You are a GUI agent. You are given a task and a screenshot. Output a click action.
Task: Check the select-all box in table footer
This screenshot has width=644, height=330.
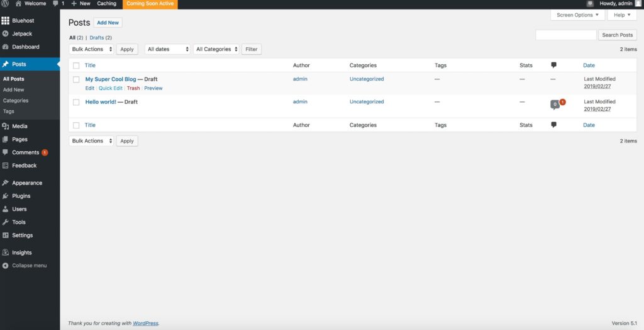point(76,125)
